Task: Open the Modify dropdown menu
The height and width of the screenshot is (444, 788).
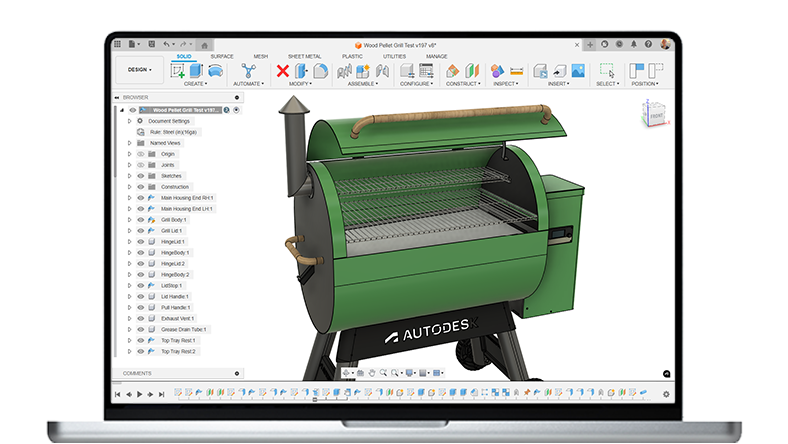Action: (300, 84)
